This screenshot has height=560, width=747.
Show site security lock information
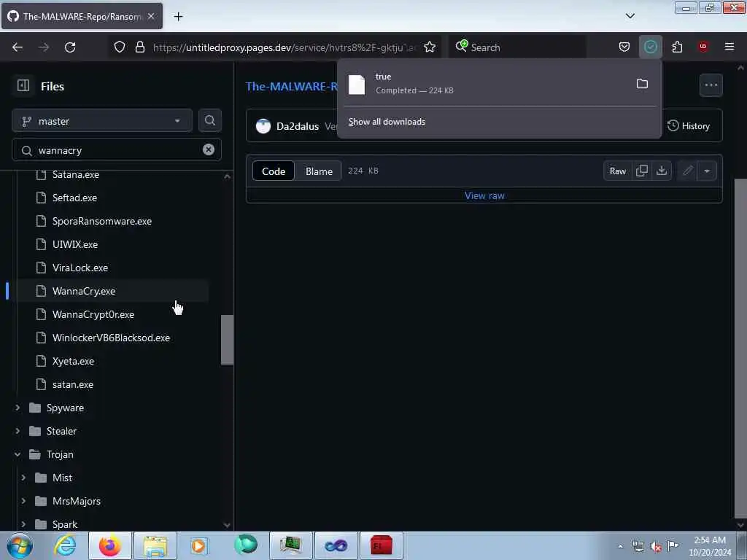click(x=139, y=47)
